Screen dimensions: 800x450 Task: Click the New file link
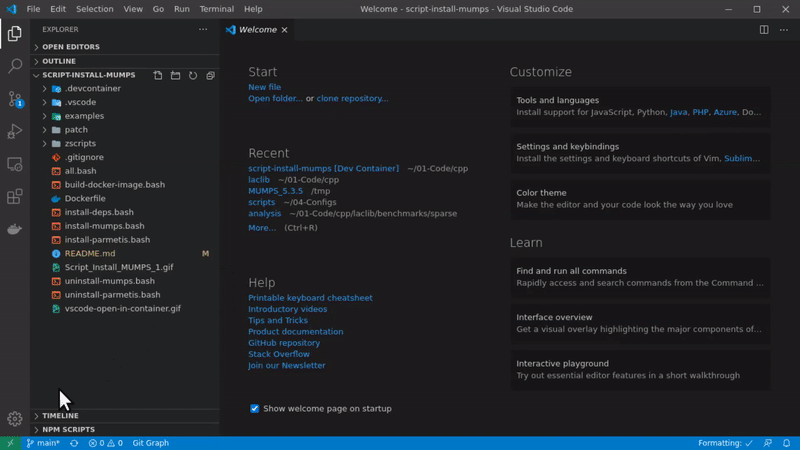264,87
